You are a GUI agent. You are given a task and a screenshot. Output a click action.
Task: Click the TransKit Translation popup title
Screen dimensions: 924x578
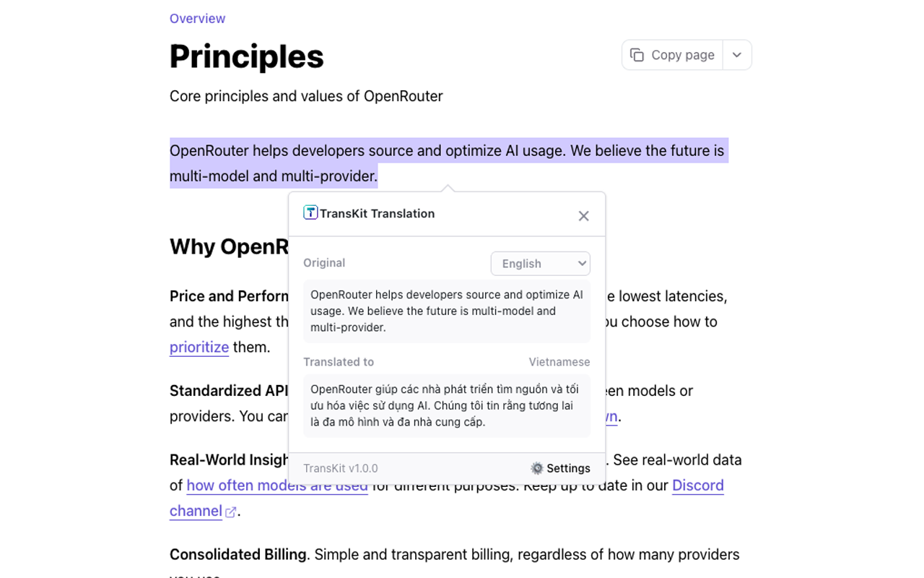coord(377,214)
